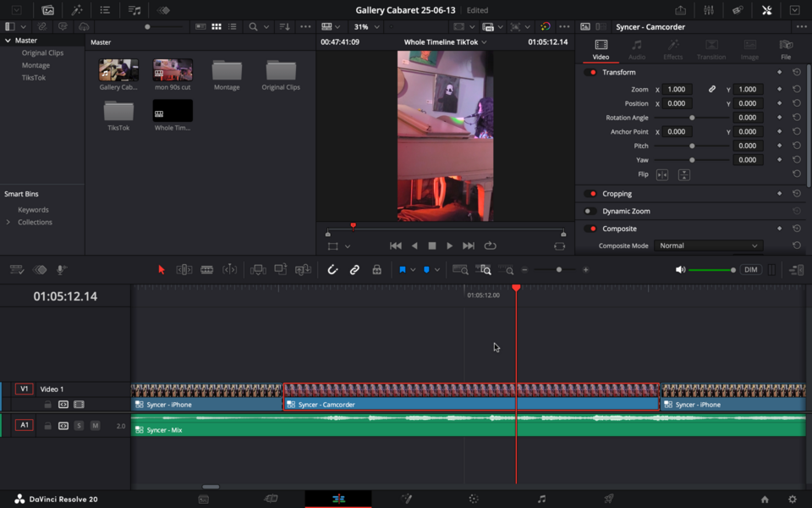Select the Original Clips bin in sidebar
Viewport: 812px width, 508px height.
click(x=42, y=52)
